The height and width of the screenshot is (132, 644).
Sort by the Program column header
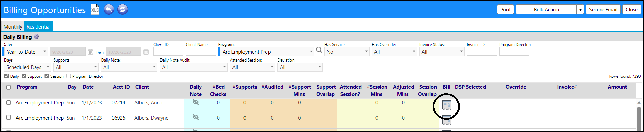27,87
